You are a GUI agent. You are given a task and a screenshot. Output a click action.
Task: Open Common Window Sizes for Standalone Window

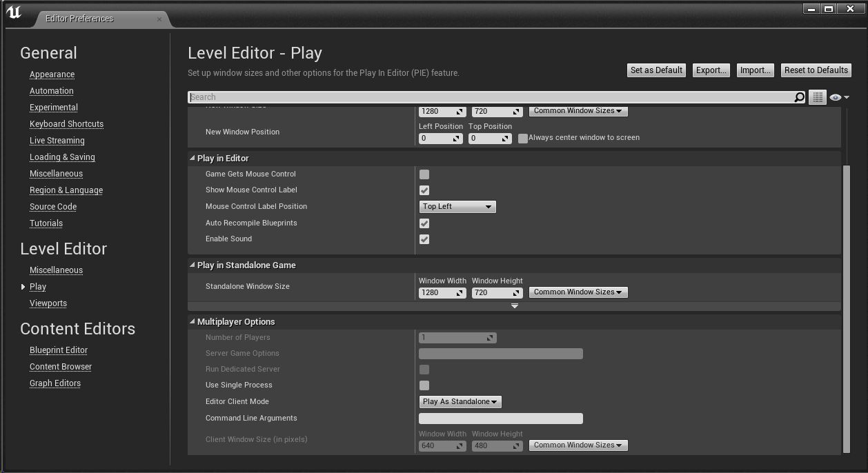(578, 292)
